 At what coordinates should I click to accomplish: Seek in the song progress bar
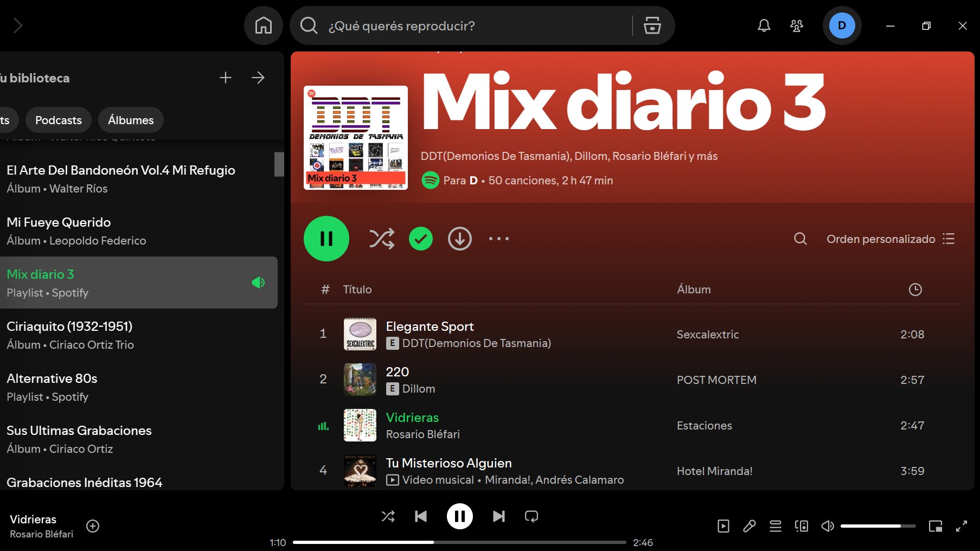coord(460,542)
